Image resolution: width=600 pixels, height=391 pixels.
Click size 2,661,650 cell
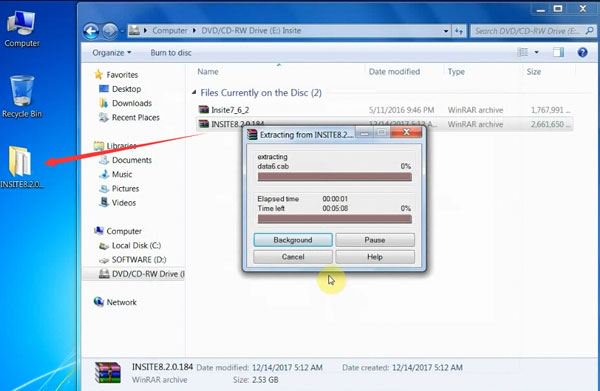point(550,124)
